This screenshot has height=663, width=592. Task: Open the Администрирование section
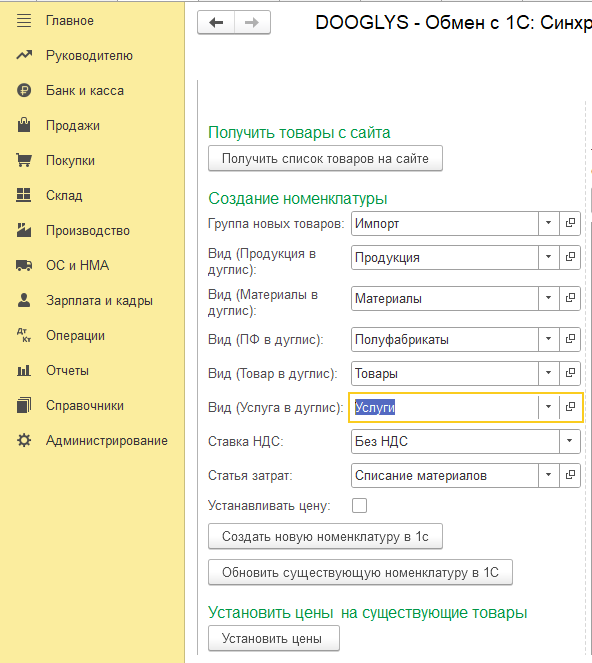pos(107,441)
